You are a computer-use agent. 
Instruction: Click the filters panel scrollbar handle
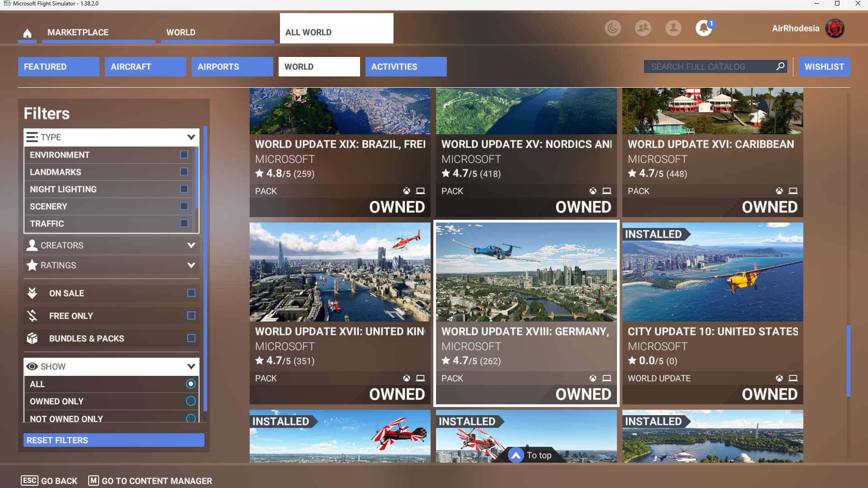[205, 268]
